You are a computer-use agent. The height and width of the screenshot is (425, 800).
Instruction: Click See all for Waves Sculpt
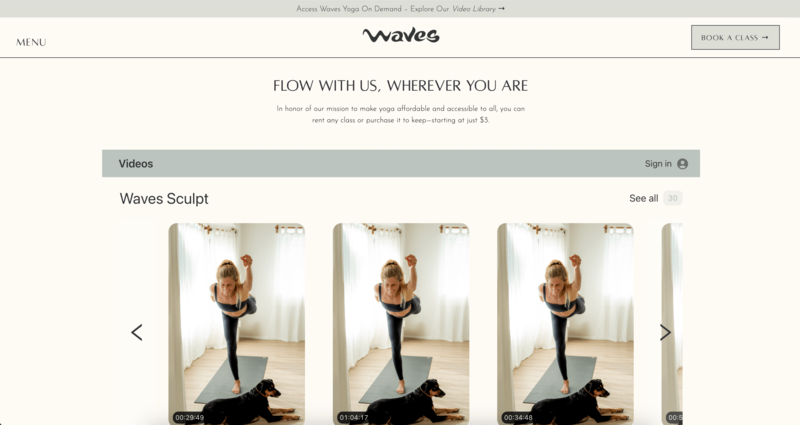pos(643,198)
